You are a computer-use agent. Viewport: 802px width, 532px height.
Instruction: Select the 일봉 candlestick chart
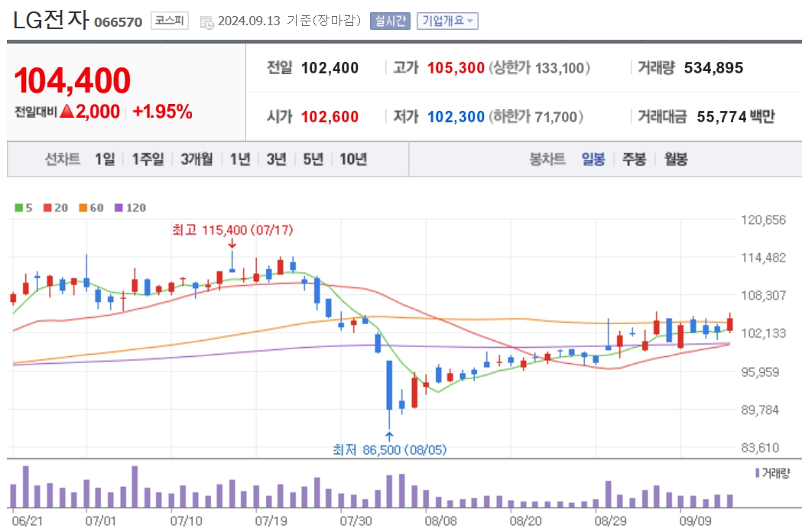[593, 159]
